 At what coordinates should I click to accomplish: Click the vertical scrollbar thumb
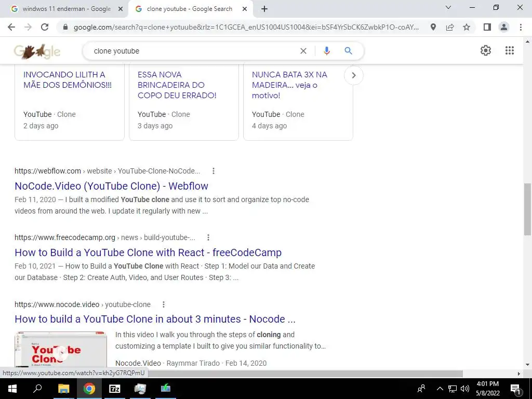pyautogui.click(x=527, y=209)
